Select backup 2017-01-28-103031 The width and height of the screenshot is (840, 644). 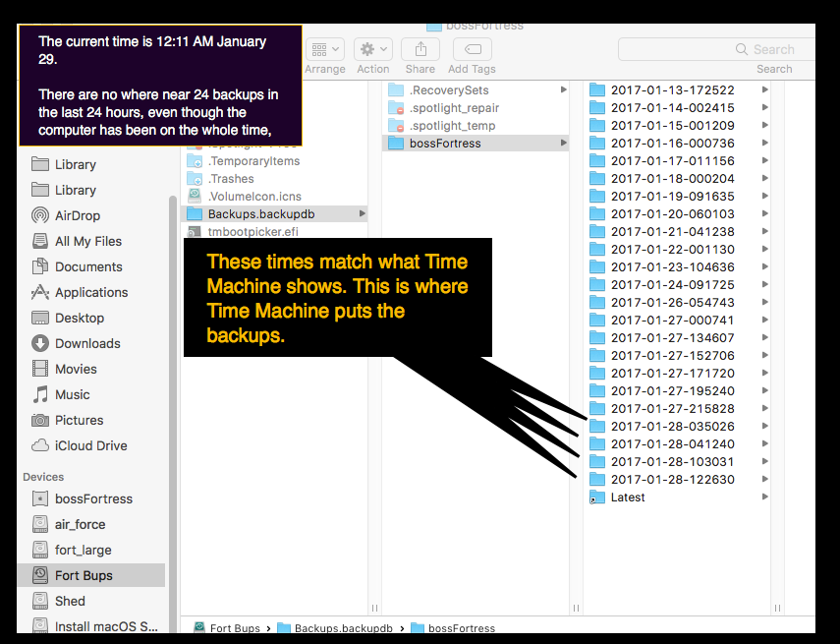[678, 462]
